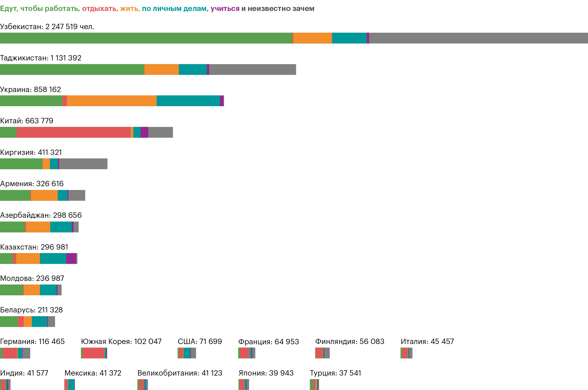Viewport: 588px width, 390px height.
Task: Click label "Узбекистан: 2 247 519 чел."
Action: (47, 26)
